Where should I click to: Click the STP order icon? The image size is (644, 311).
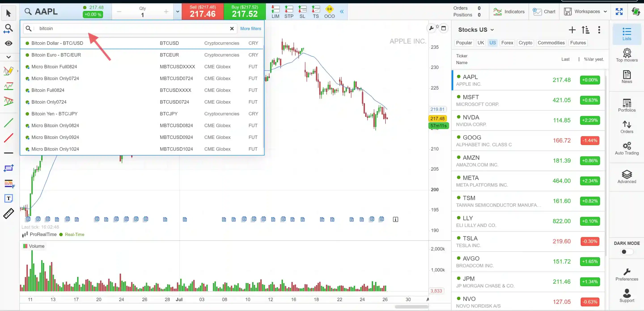click(x=289, y=12)
